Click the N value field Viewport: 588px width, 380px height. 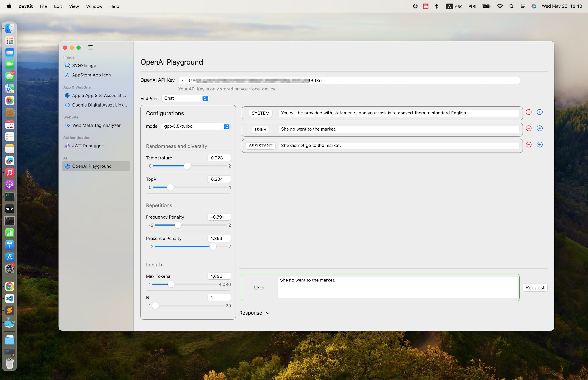(219, 298)
